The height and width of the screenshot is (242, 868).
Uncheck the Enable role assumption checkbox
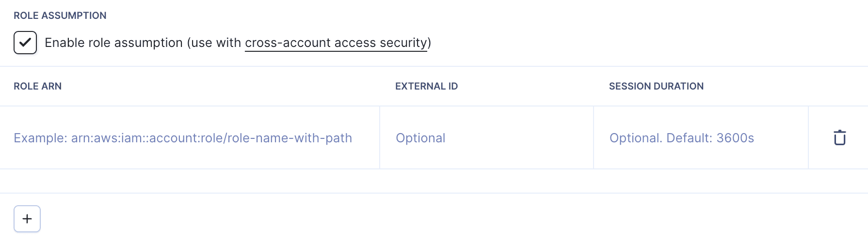click(x=25, y=43)
